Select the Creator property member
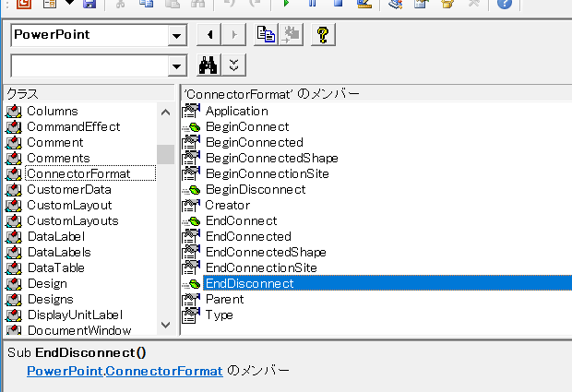This screenshot has height=392, width=572. coord(227,206)
